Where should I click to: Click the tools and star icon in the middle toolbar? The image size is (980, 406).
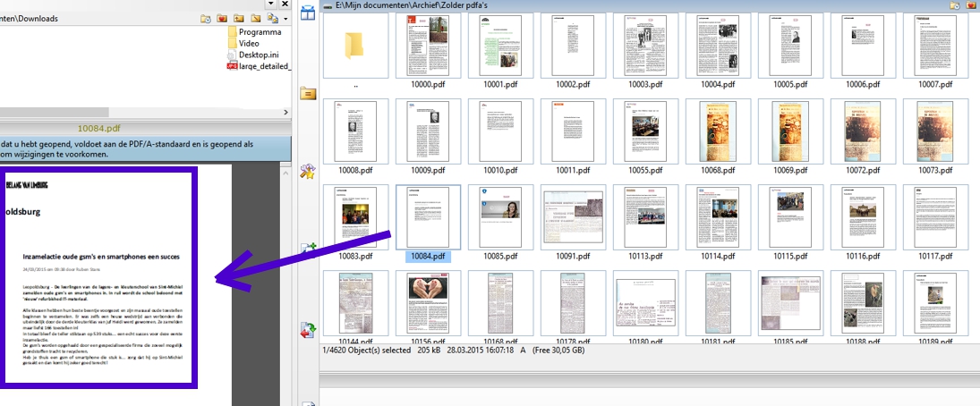coord(308,172)
